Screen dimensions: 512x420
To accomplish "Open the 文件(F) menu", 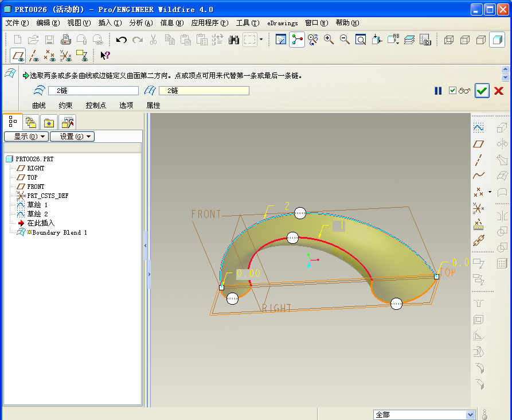I will tap(17, 23).
